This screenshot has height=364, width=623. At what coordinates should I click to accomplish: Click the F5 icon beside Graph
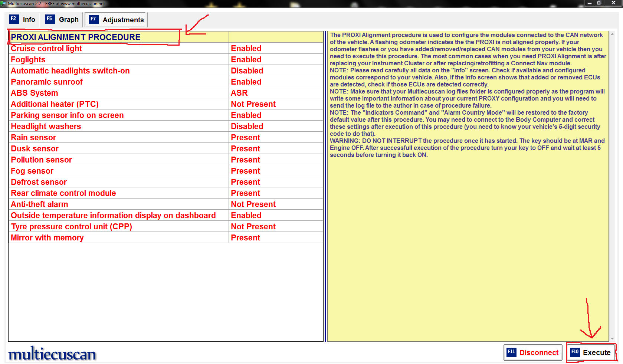(50, 19)
